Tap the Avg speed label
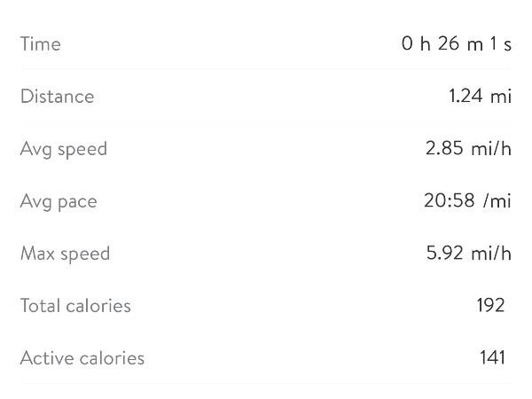 point(64,149)
